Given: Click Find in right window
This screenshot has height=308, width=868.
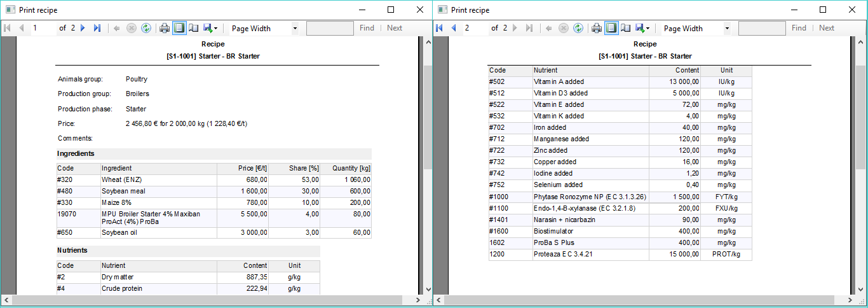Looking at the screenshot, I should [x=799, y=28].
